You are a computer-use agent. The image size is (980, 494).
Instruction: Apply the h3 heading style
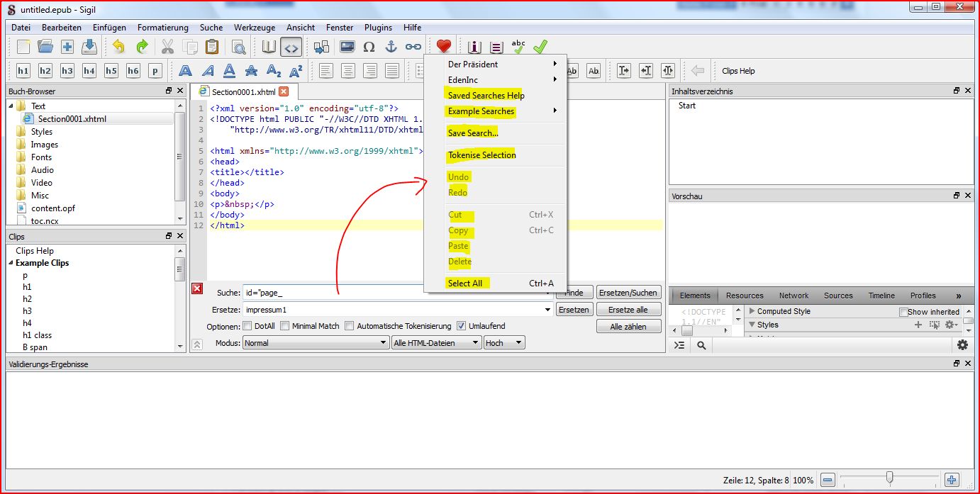pyautogui.click(x=67, y=71)
